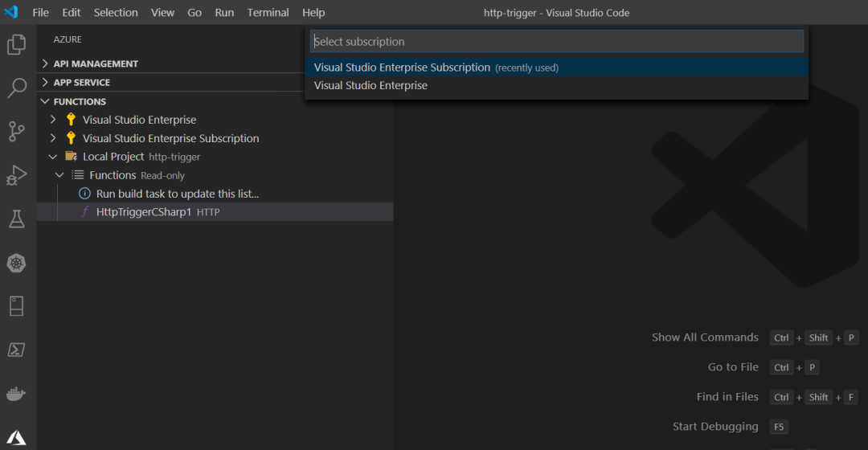Screen dimensions: 868x450
Task: Open the Run and Debug view icon
Action: pyautogui.click(x=17, y=175)
